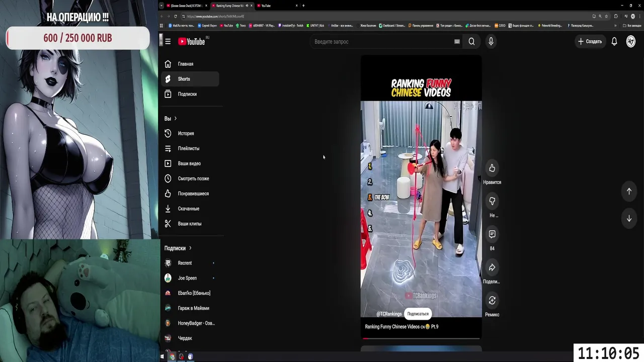Dislike the Short with thumbs down
The width and height of the screenshot is (644, 362).
(492, 201)
